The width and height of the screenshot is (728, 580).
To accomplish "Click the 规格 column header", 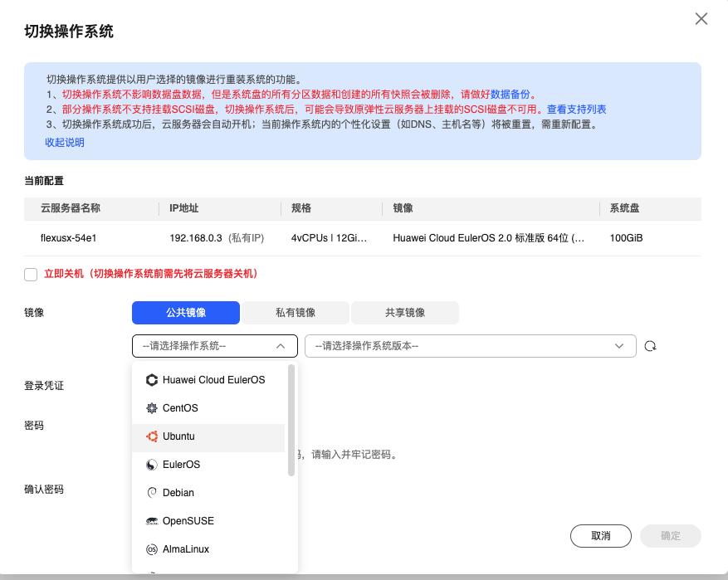I will click(301, 208).
